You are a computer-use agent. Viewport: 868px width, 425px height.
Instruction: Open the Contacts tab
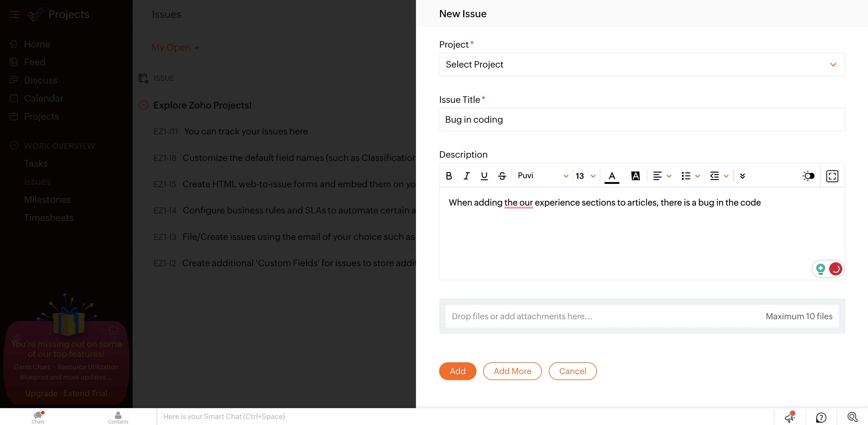click(x=118, y=417)
